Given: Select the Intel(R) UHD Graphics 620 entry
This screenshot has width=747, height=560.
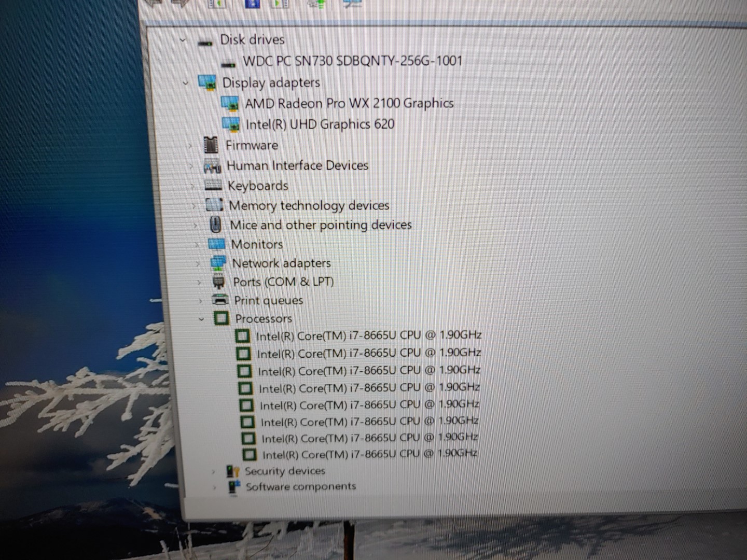Looking at the screenshot, I should 321,124.
